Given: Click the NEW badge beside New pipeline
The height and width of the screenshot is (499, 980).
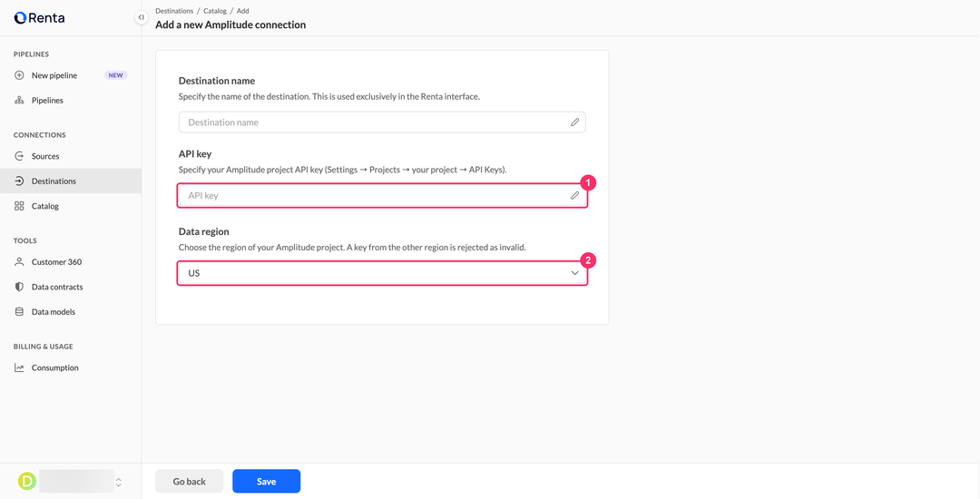Looking at the screenshot, I should pos(115,75).
